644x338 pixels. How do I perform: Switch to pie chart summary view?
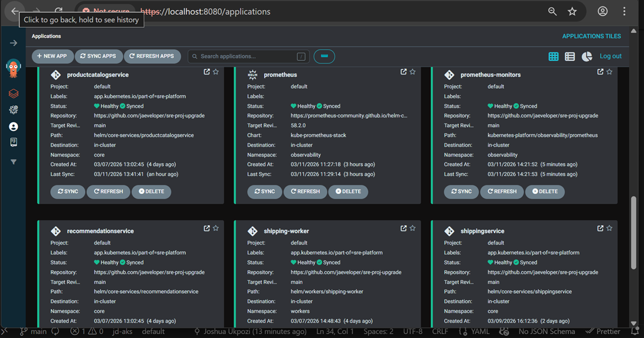click(x=587, y=56)
